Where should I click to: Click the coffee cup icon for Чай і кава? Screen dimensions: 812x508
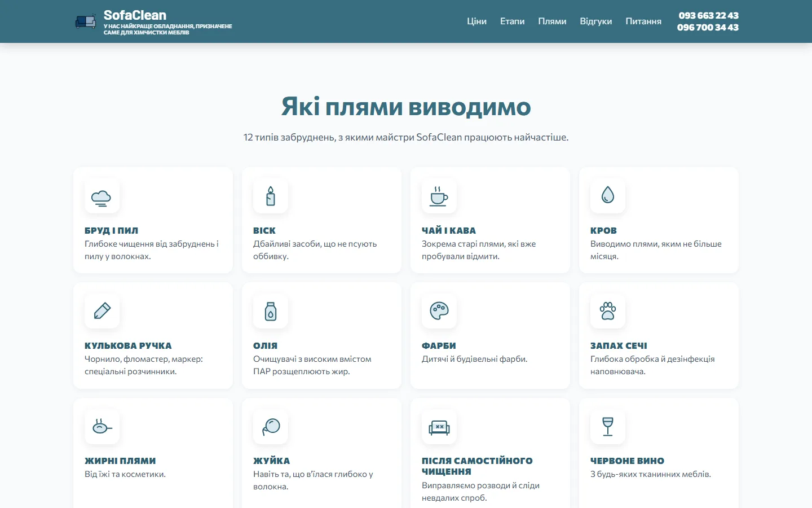439,196
